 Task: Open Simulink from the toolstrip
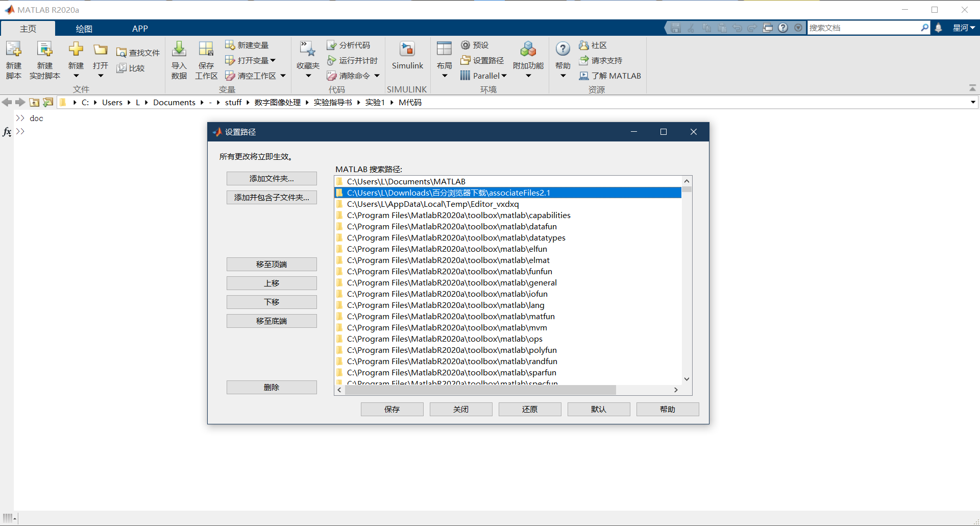pos(407,55)
